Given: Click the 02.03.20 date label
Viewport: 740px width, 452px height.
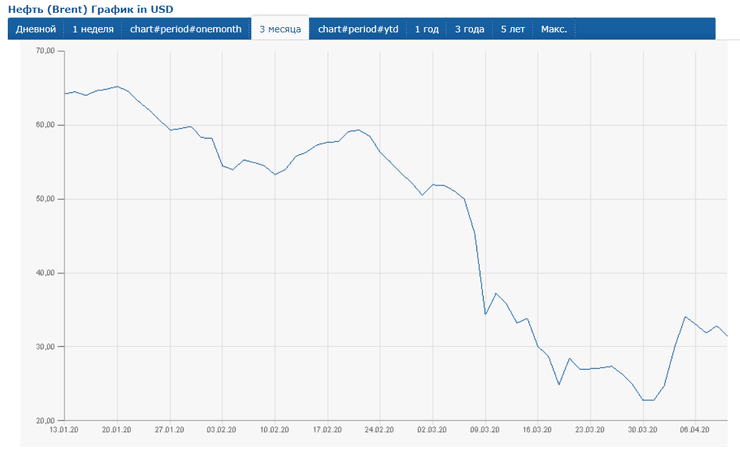Looking at the screenshot, I should point(432,430).
